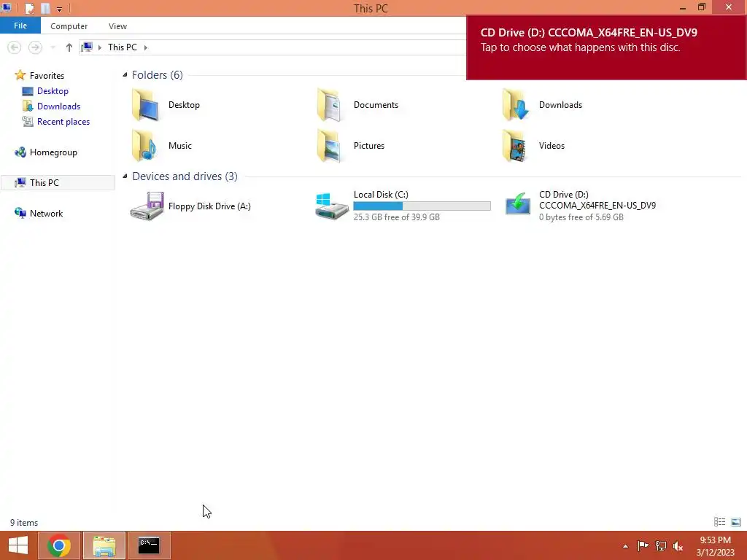Open the File menu tab

20,26
